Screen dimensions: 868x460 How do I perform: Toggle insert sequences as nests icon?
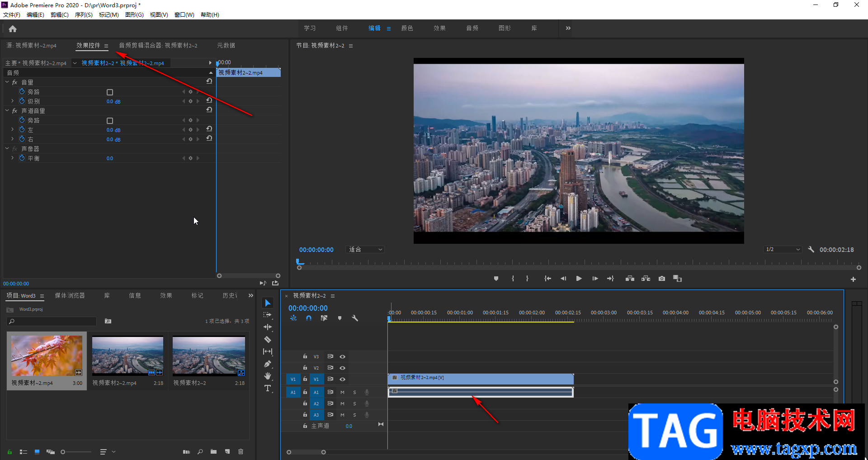293,318
